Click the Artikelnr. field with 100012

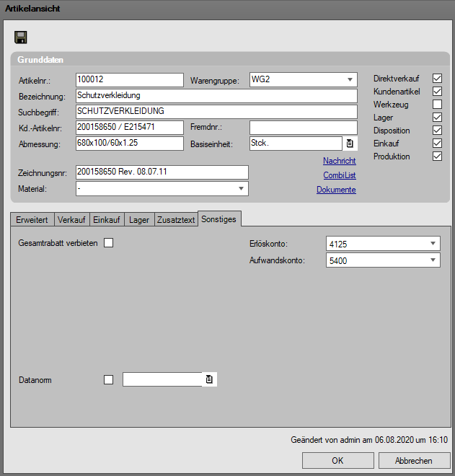[x=130, y=80]
